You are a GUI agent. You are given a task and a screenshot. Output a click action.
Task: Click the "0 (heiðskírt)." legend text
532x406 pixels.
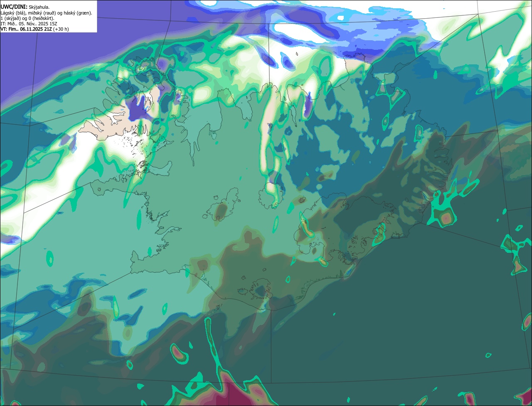tap(41, 18)
